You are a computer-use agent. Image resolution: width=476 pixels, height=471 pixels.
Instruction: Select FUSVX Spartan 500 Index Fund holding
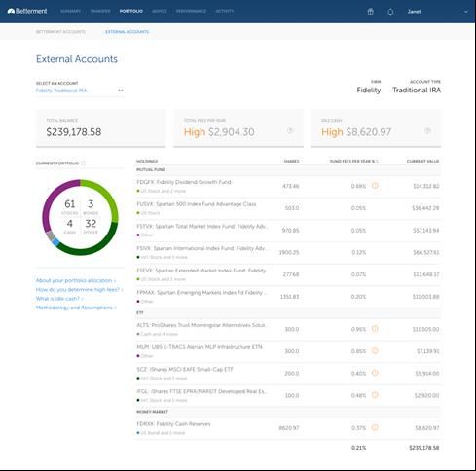pyautogui.click(x=287, y=208)
